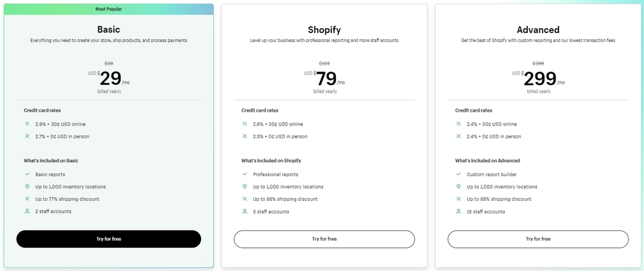Click percent icon beside 88% discount in Advanced
Image resolution: width=644 pixels, height=271 pixels.
pyautogui.click(x=458, y=199)
